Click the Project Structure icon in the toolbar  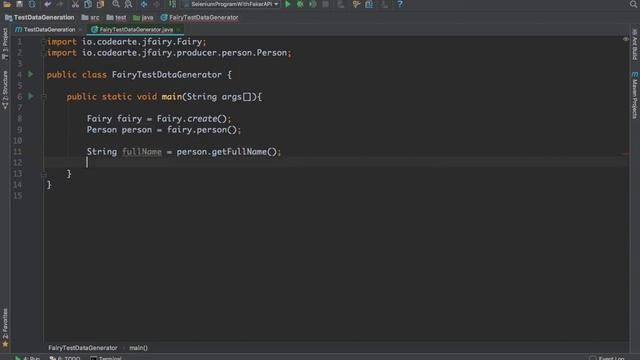(369, 4)
